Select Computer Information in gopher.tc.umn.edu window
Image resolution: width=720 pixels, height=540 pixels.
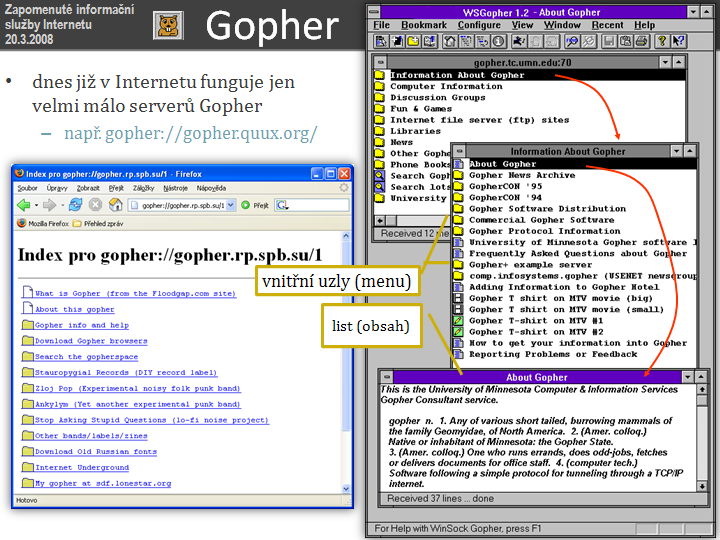pos(446,86)
